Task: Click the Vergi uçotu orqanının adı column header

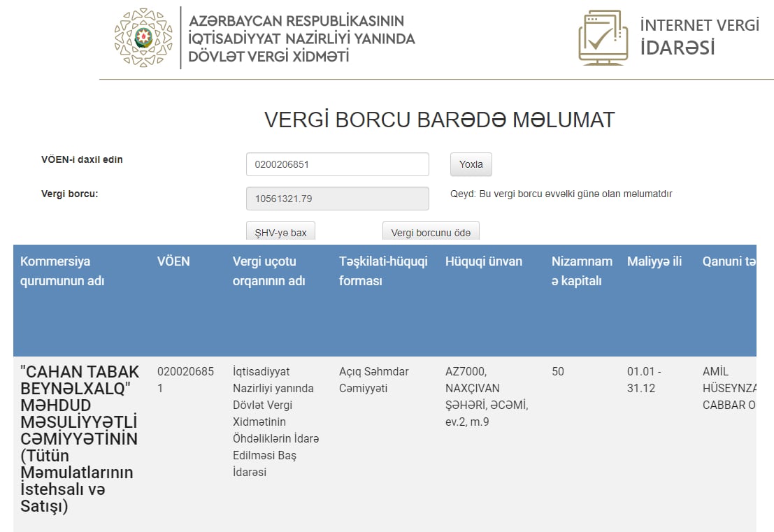Action: (x=268, y=271)
